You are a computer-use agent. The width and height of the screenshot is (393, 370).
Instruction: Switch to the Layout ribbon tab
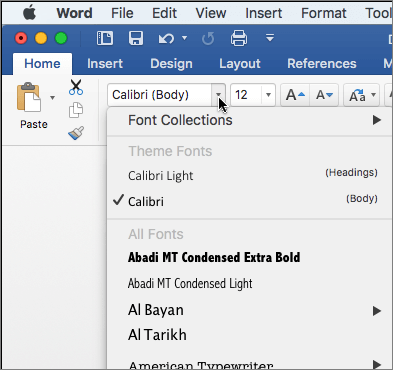pyautogui.click(x=240, y=64)
